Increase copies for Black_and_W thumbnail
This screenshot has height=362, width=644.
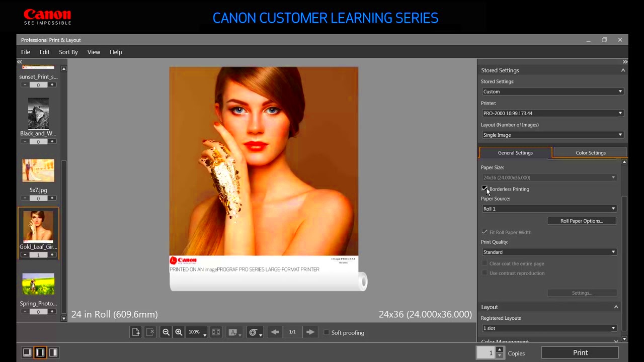(52, 142)
